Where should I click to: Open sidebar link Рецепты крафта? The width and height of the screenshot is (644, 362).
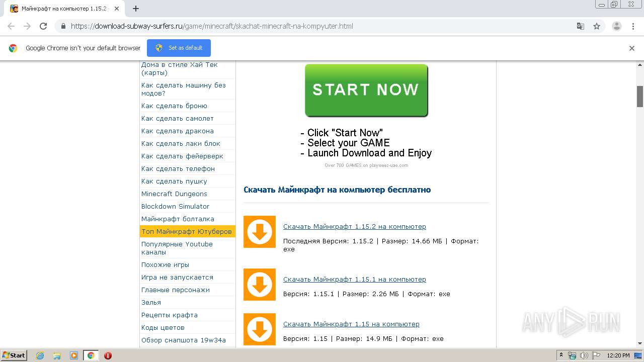[170, 315]
